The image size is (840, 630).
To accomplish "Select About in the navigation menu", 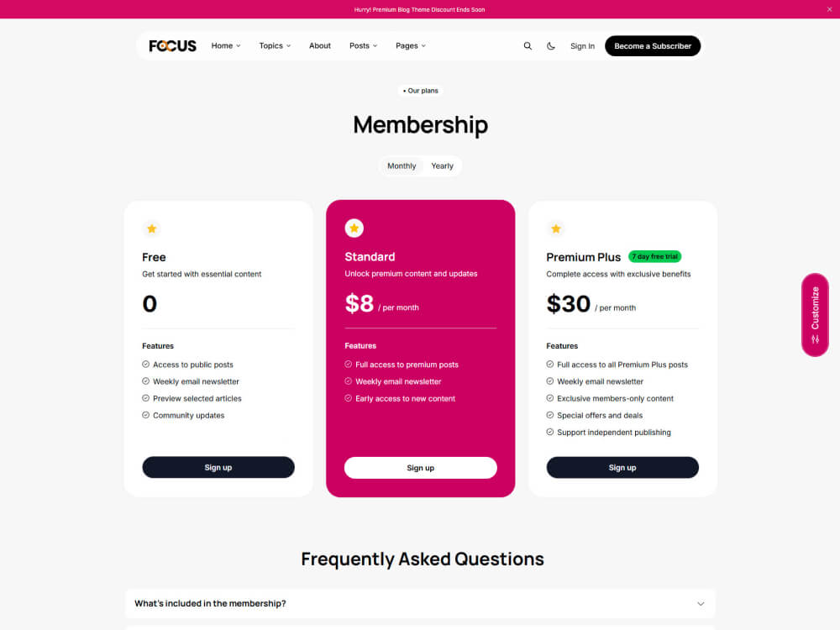I will (x=320, y=45).
